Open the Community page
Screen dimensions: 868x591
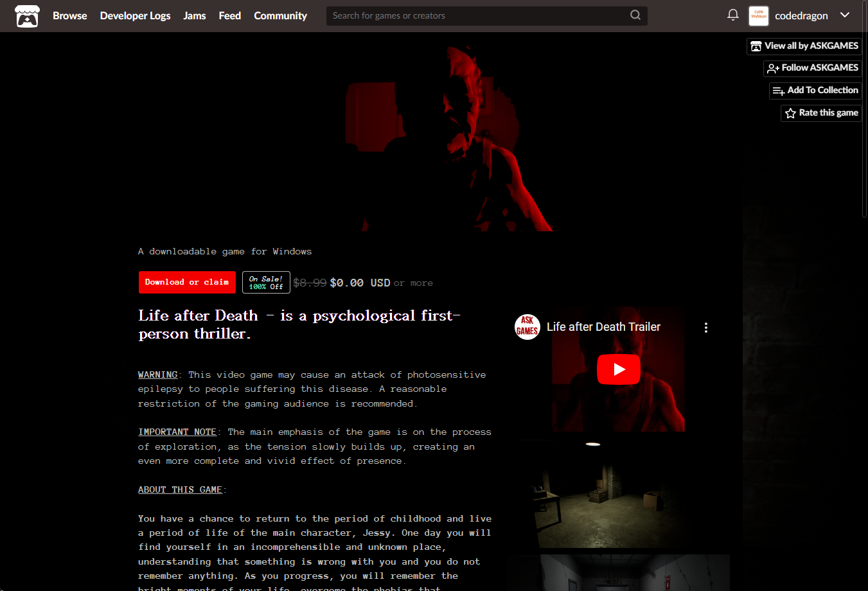point(280,15)
